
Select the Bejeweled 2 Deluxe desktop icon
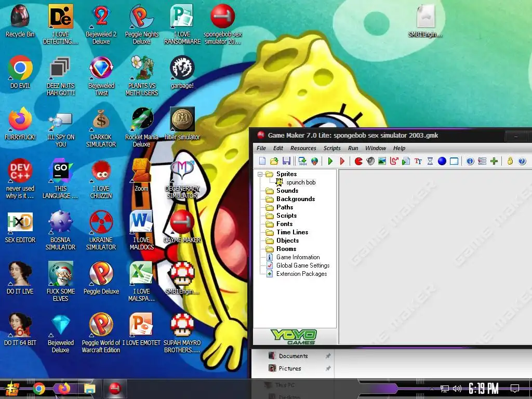(x=101, y=24)
